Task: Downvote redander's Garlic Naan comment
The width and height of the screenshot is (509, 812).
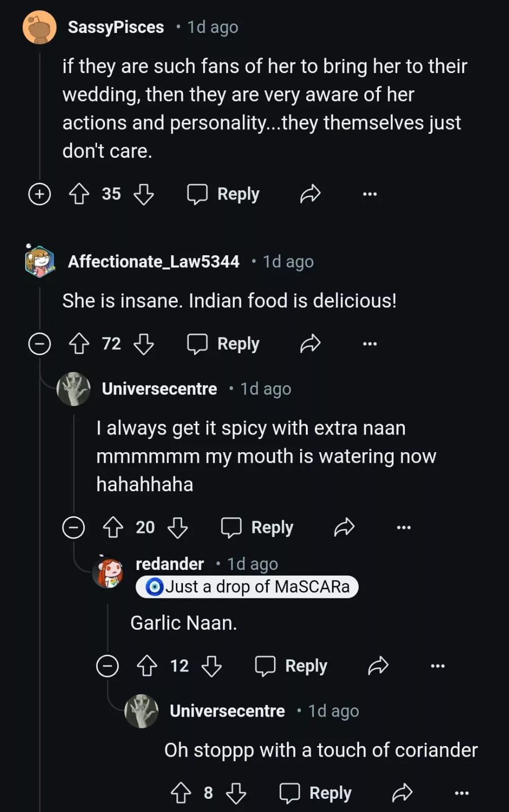Action: pos(211,665)
